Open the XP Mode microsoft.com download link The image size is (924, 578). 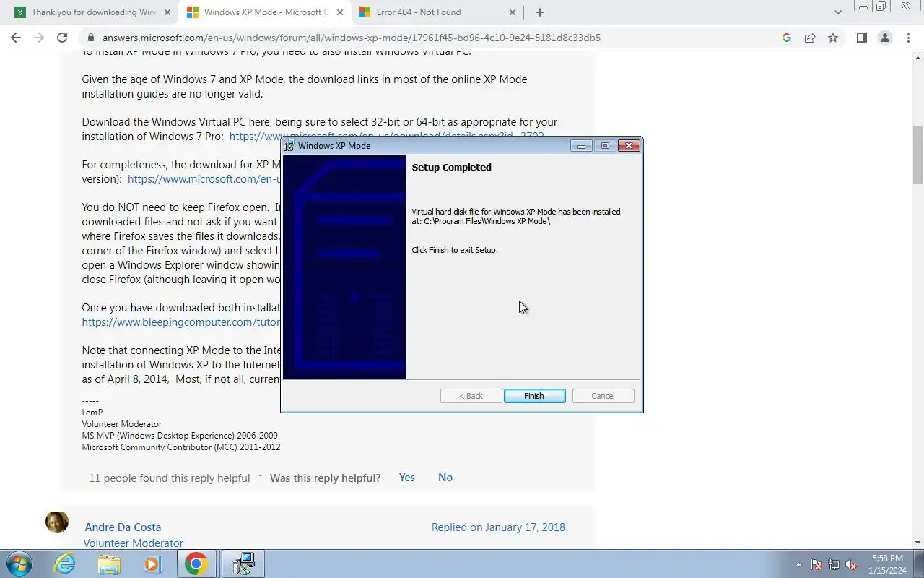click(x=204, y=178)
